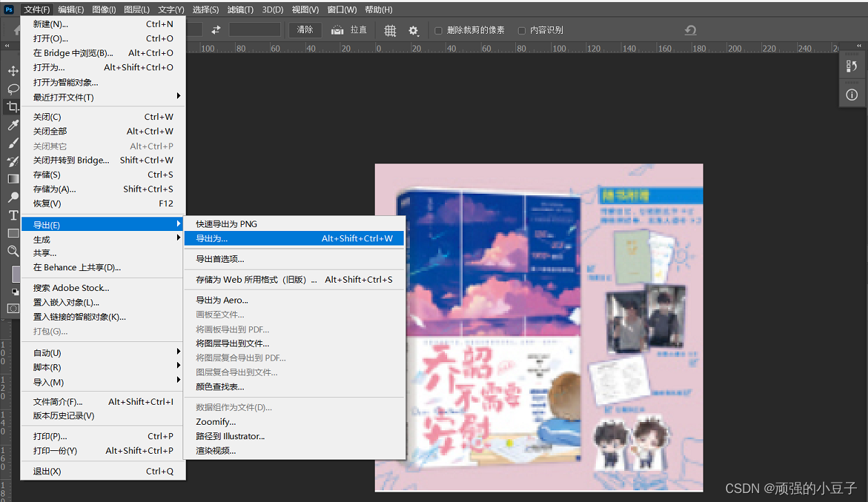868x502 pixels.
Task: Open the Window (窗口) menu
Action: coord(342,10)
